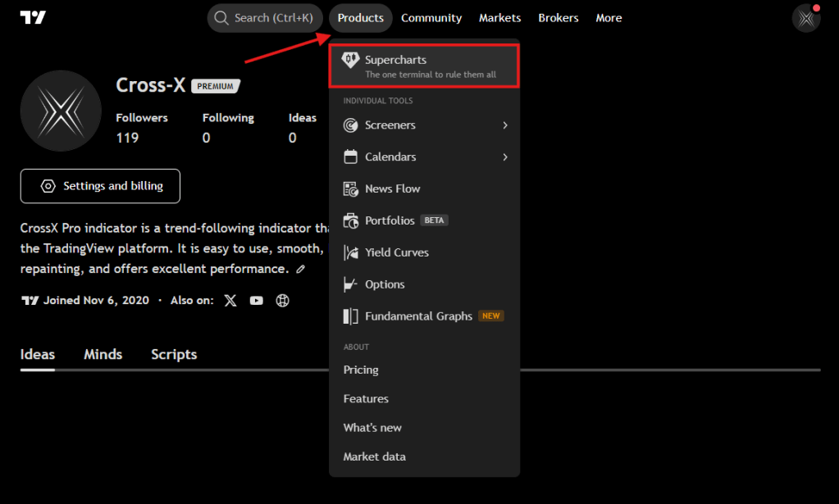Click the Settings and billing button
Screen dimensions: 839x504
click(100, 186)
